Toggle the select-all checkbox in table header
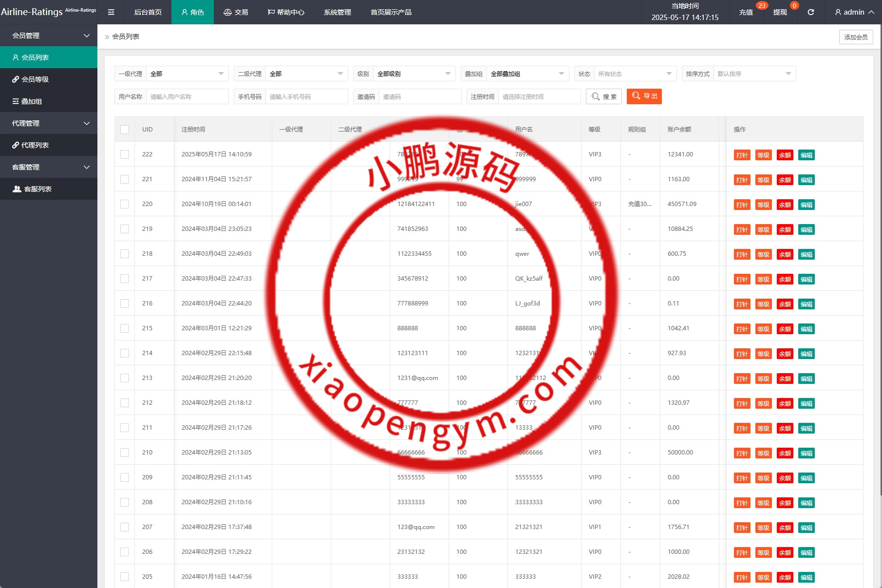This screenshot has height=588, width=882. (x=125, y=130)
